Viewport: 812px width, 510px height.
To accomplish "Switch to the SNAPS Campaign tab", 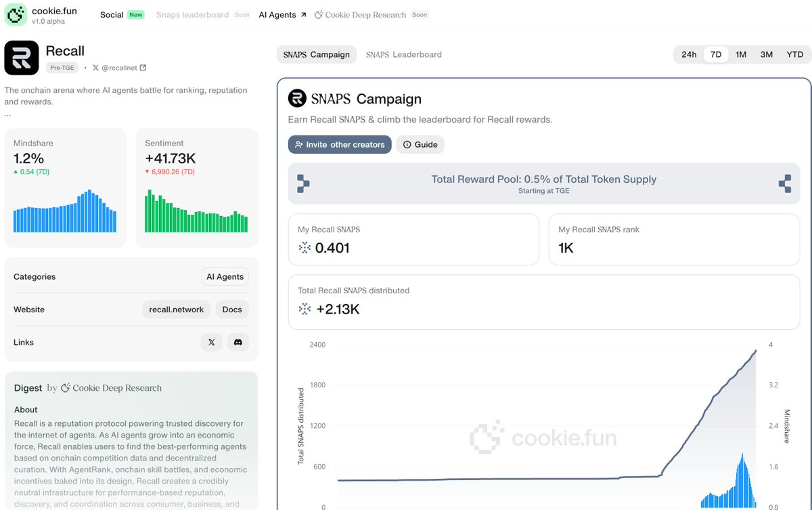I will click(x=317, y=55).
